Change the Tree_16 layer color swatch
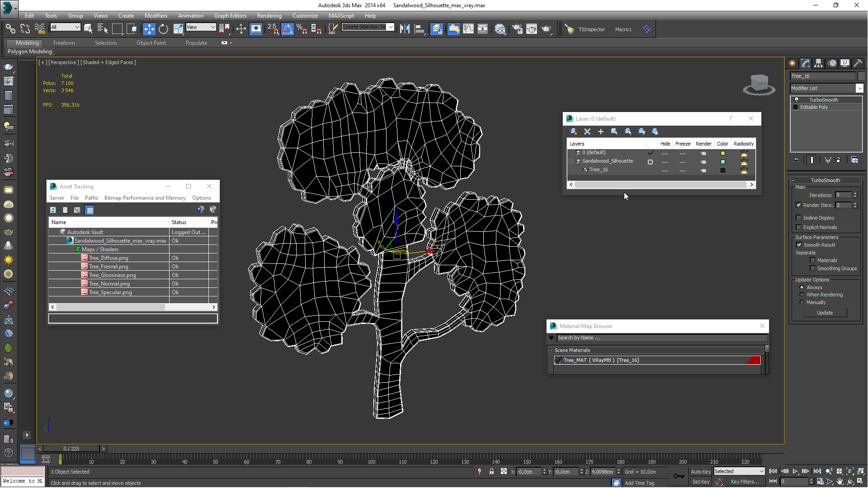The width and height of the screenshot is (868, 488). pyautogui.click(x=722, y=170)
